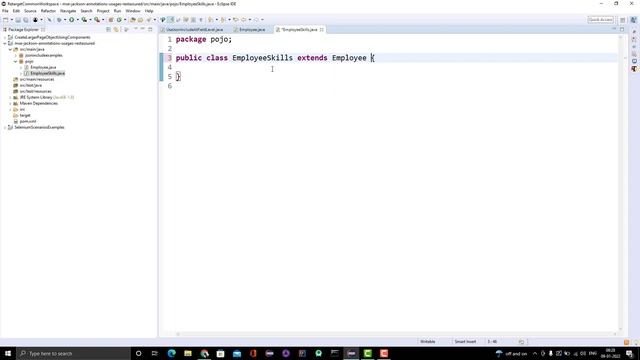Click the Debug toolbar icon
Screen dimensions: 640x360
coord(59,20)
